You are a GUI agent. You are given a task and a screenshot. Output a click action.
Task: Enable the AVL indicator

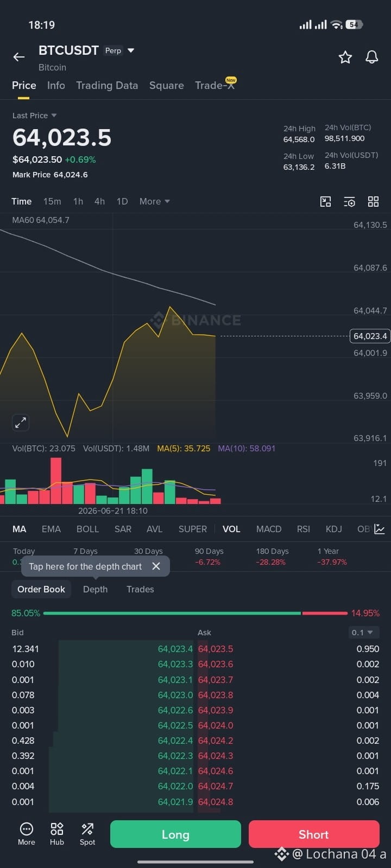pos(155,529)
